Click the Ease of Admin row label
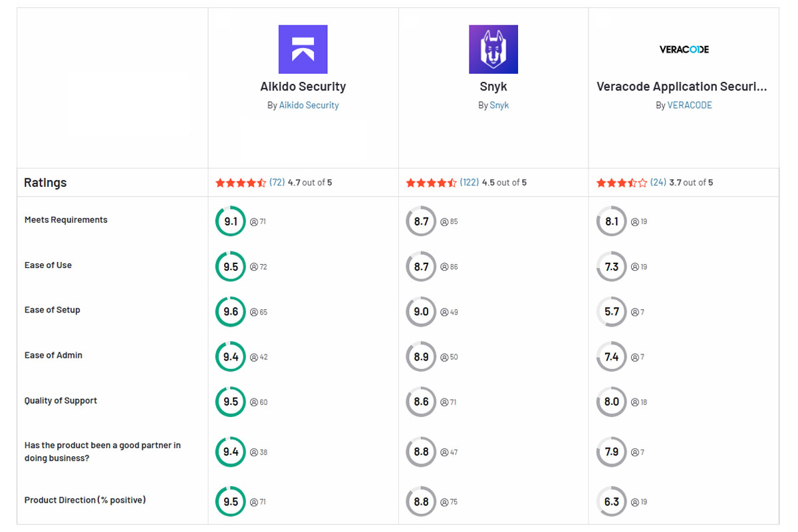This screenshot has width=798, height=532. (x=53, y=355)
